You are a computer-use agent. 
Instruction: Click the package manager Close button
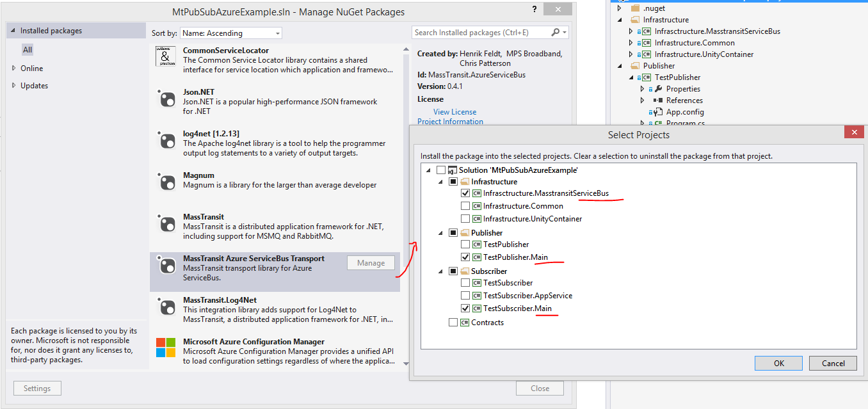(540, 389)
